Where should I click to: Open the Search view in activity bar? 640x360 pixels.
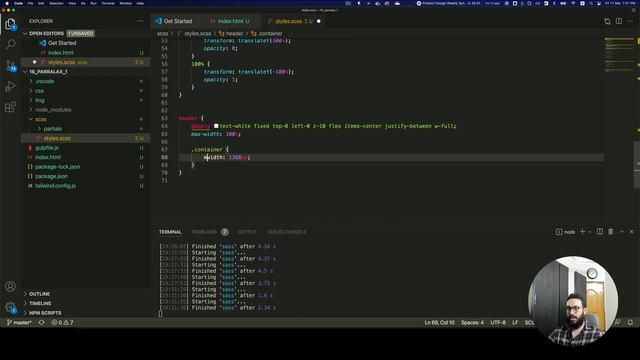pos(11,44)
